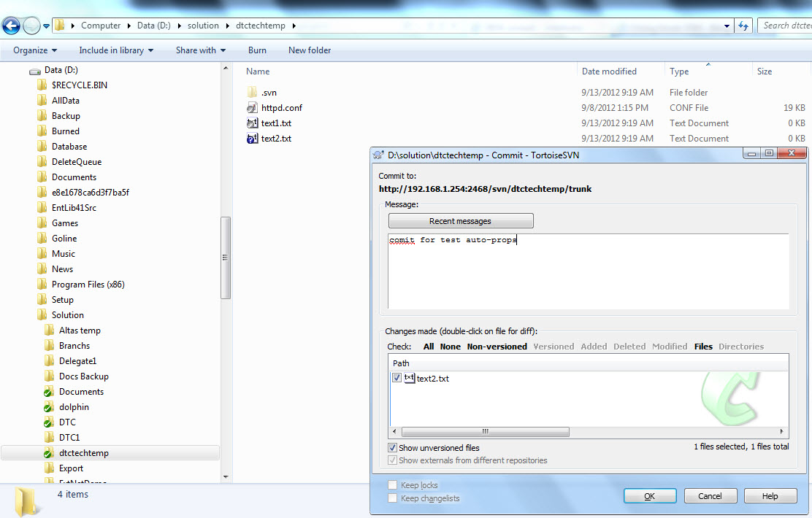Click the Data (D:) drive icon

pos(35,70)
